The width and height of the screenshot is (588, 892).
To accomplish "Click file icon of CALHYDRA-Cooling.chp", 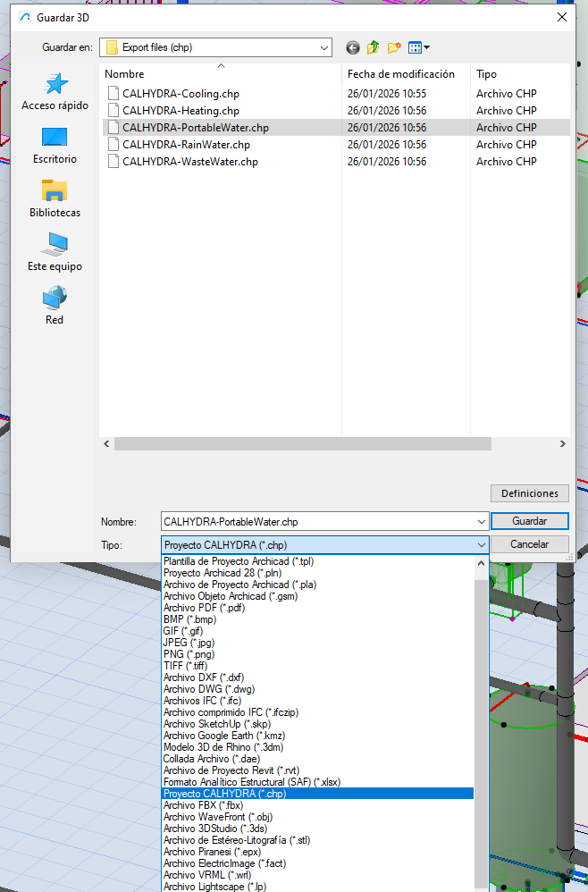I will click(113, 93).
